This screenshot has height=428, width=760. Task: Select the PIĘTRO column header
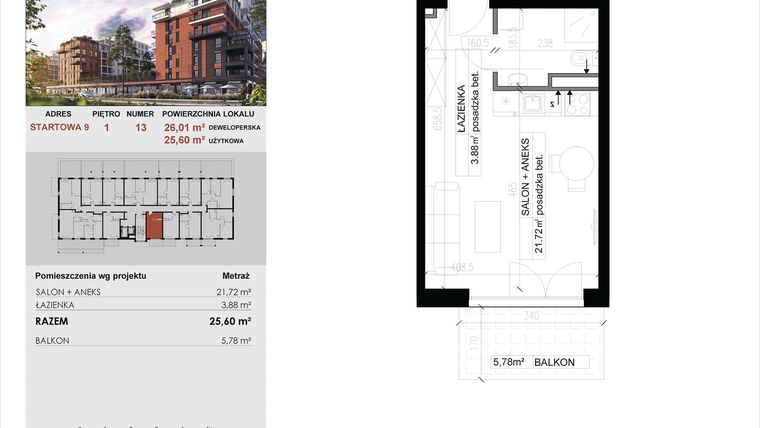[x=106, y=114]
